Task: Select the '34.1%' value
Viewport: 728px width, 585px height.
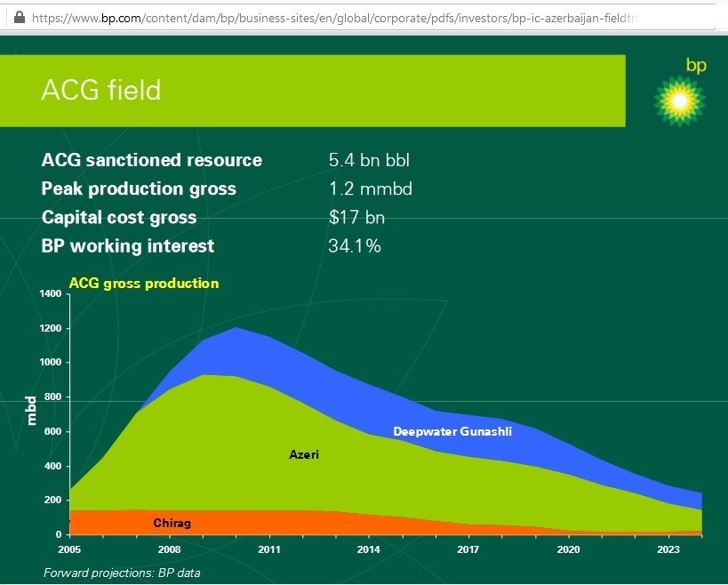Action: coord(355,246)
